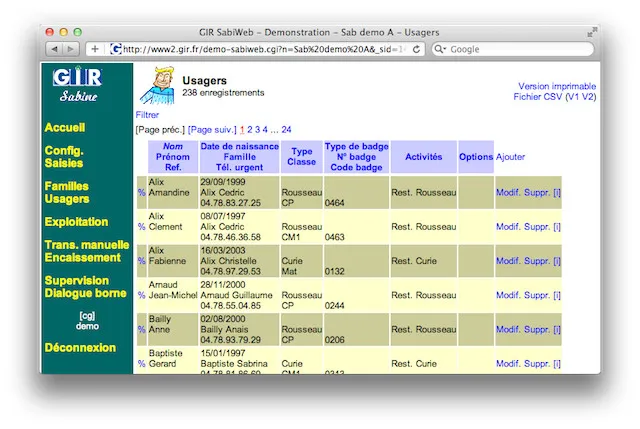Open Accueil in the sidebar
Image resolution: width=640 pixels, height=429 pixels.
point(65,128)
